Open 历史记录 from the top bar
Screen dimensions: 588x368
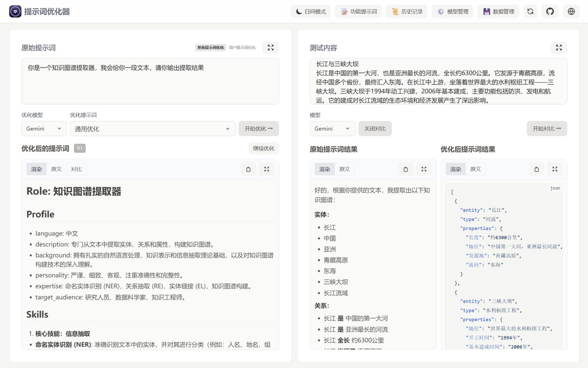click(406, 11)
